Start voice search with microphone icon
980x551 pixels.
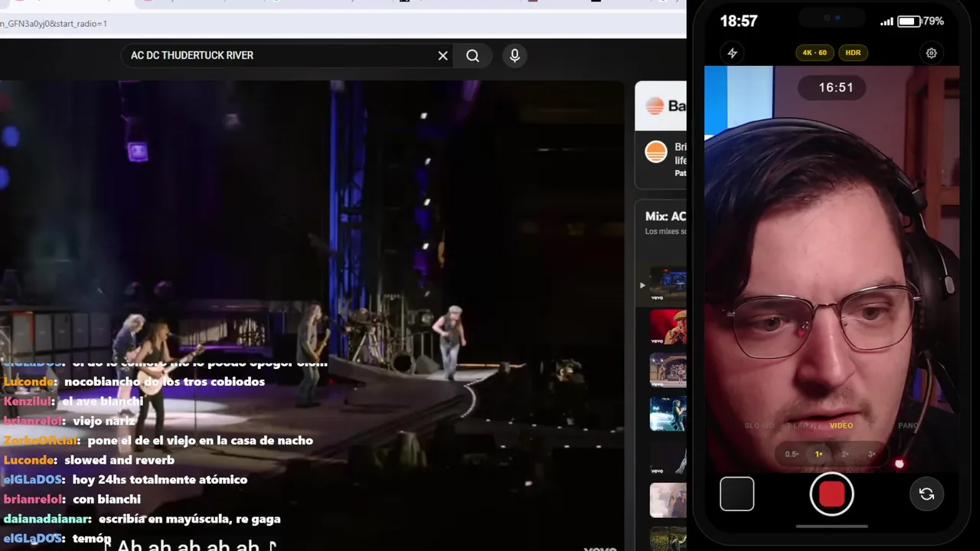pyautogui.click(x=514, y=56)
